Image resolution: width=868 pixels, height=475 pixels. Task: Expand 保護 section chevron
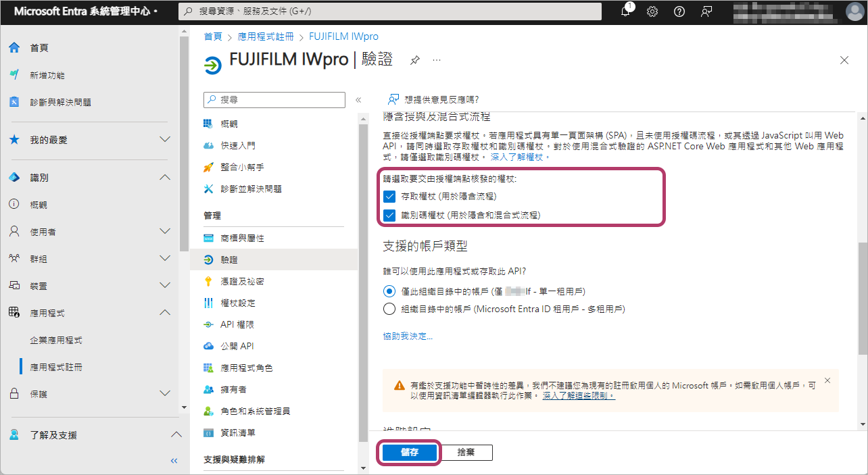point(164,393)
